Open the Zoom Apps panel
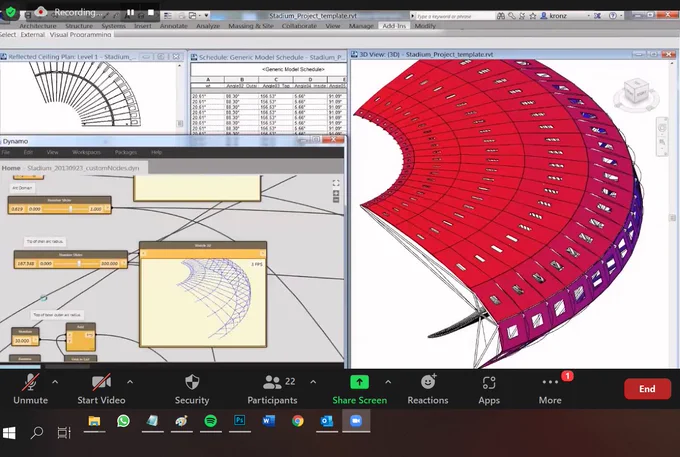The height and width of the screenshot is (457, 680). (489, 389)
